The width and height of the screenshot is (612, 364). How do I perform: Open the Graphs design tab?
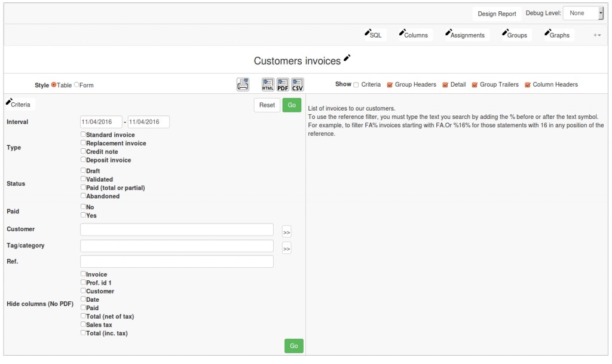[x=556, y=35]
